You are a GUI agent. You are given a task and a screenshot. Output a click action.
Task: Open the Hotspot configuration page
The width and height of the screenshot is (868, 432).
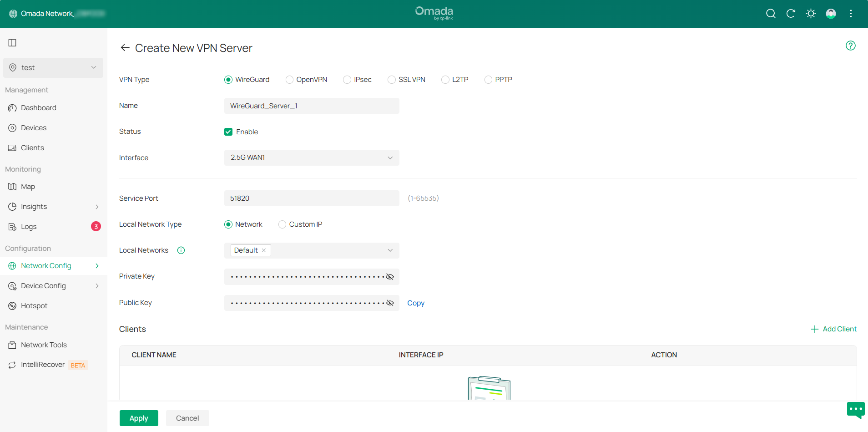click(35, 305)
